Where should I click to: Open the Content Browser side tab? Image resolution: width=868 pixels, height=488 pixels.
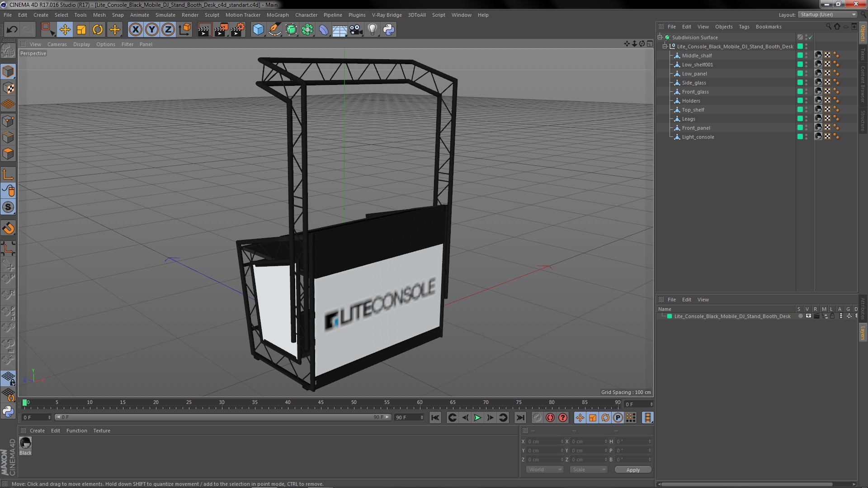(863, 84)
